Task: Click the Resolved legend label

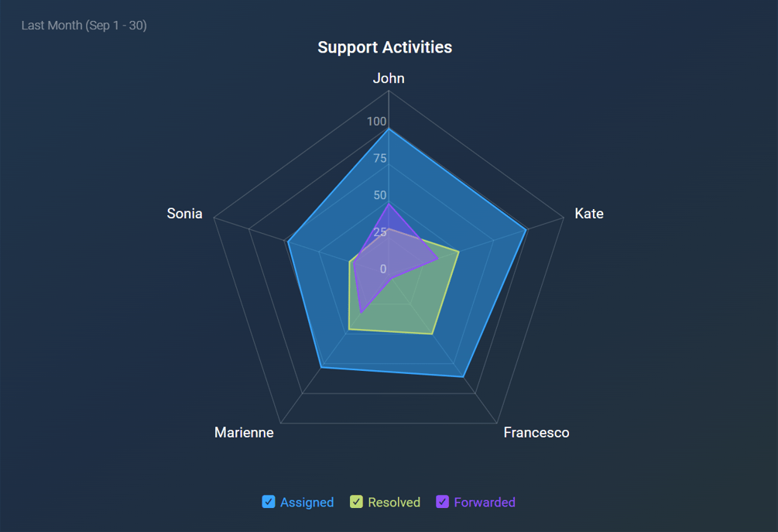Action: click(394, 502)
